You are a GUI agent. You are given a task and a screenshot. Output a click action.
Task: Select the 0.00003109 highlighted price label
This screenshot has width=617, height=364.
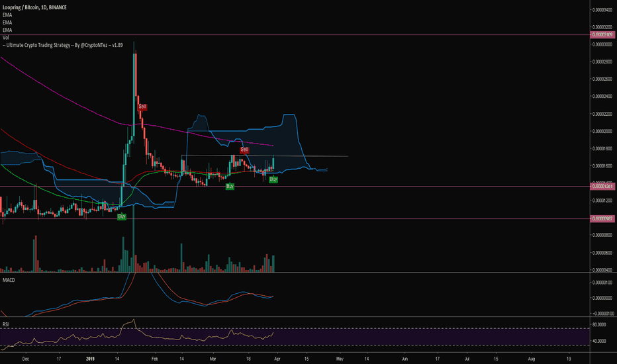pos(602,35)
